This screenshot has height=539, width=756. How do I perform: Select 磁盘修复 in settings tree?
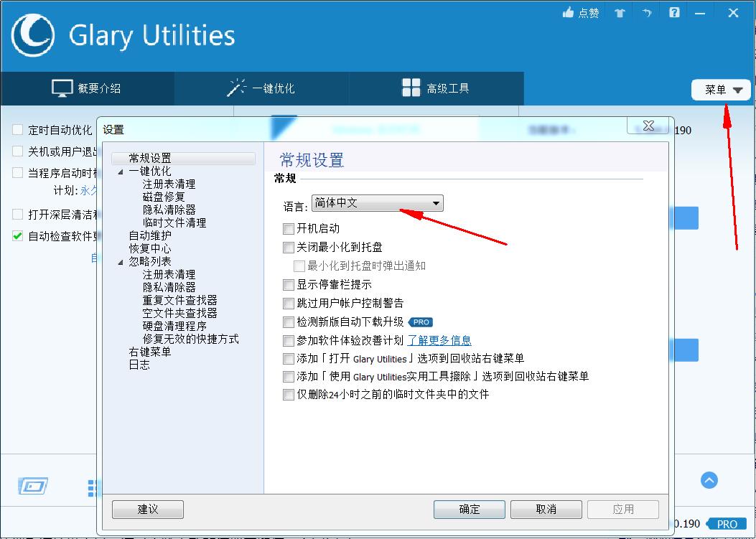tap(164, 197)
